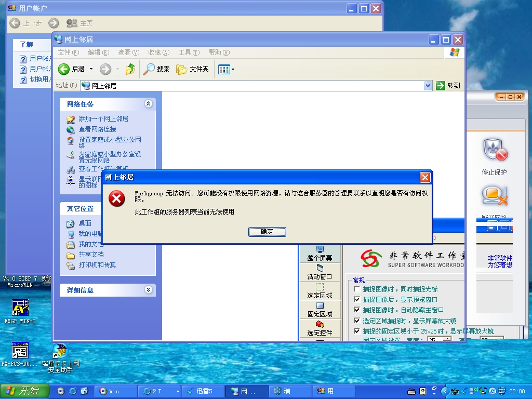Click the 主页 home icon in 用户帐户
Screen dimensions: 532x399
[72, 23]
